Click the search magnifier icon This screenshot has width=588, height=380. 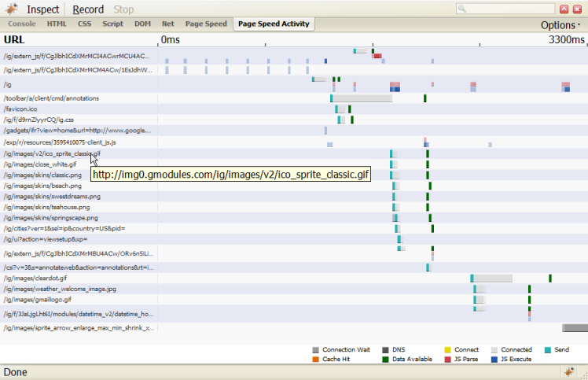462,9
